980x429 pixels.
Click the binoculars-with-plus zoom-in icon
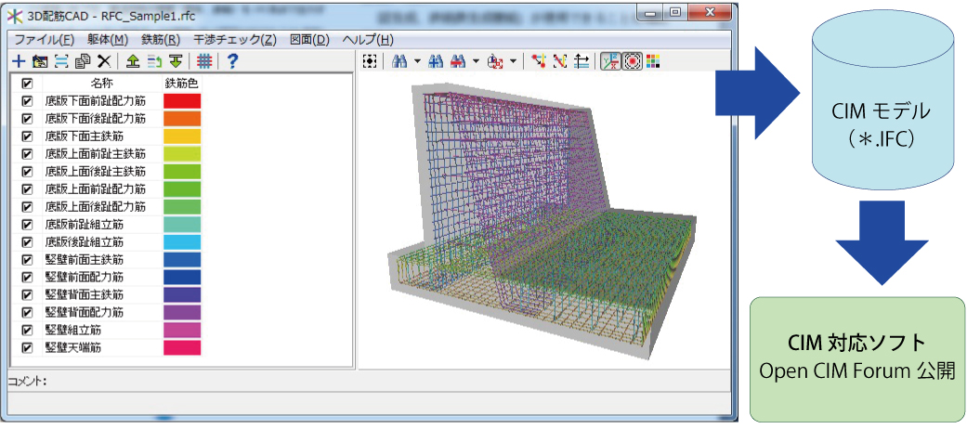click(437, 61)
